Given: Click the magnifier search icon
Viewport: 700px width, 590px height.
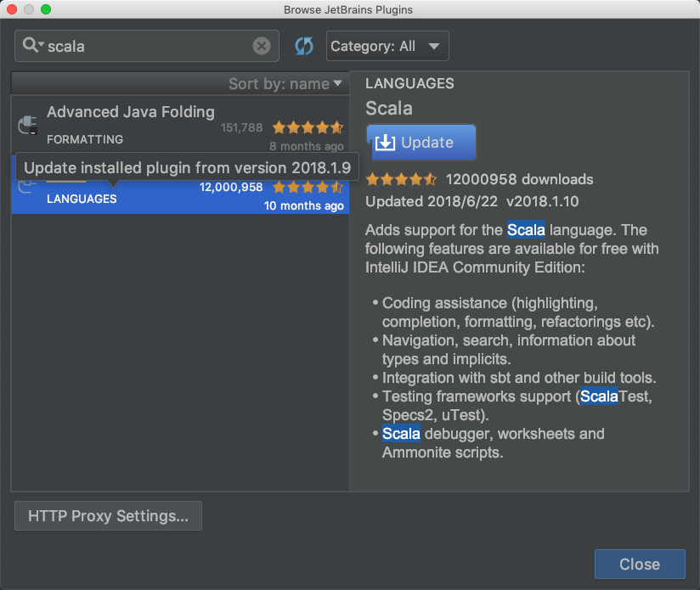Looking at the screenshot, I should [31, 45].
